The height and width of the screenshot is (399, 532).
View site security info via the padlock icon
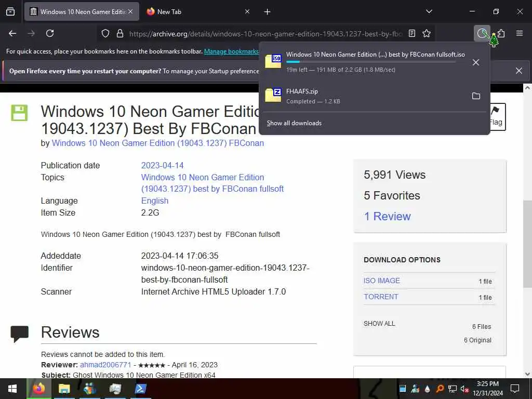(x=120, y=33)
